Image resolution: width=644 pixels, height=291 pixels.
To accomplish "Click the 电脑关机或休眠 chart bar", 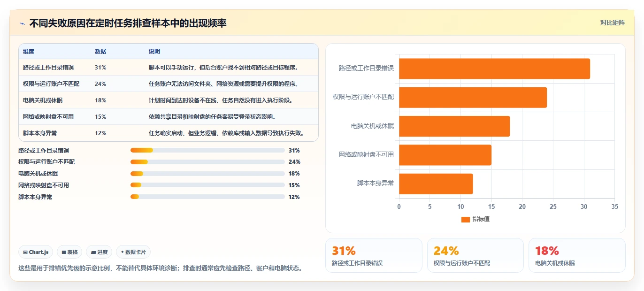I will (x=454, y=126).
